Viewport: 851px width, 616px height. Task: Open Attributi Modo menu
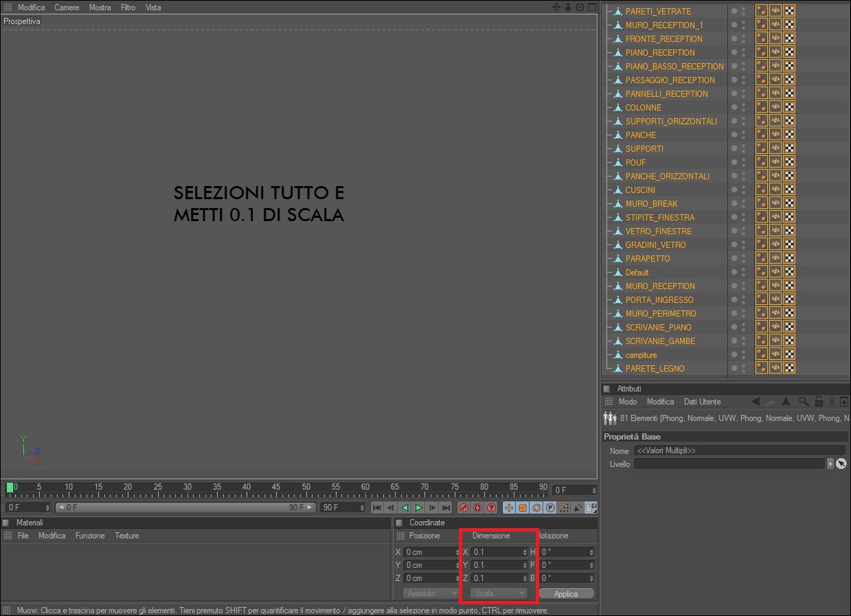click(628, 402)
